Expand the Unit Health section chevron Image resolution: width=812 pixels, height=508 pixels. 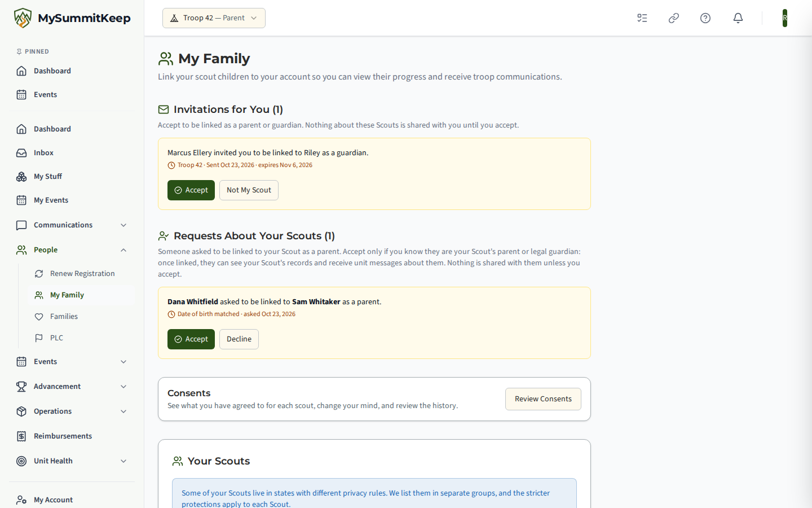(123, 461)
